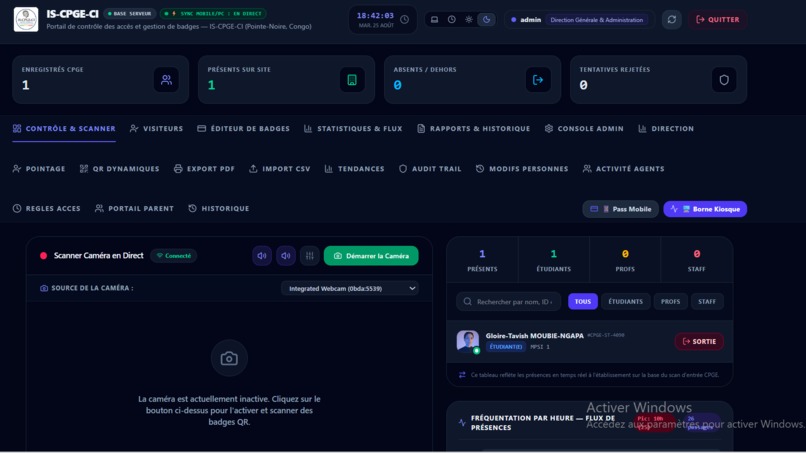This screenshot has width=806, height=453.
Task: Open Statistiques & Flux tab
Action: (353, 129)
